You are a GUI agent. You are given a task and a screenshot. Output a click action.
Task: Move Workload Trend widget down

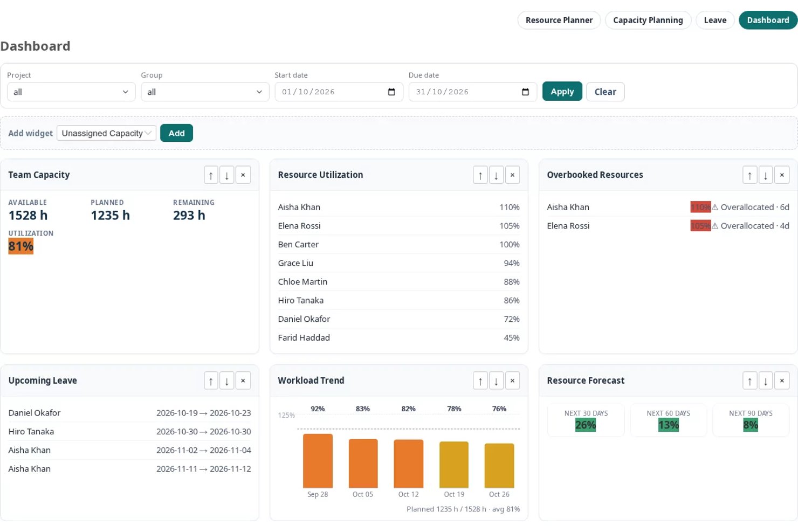496,381
